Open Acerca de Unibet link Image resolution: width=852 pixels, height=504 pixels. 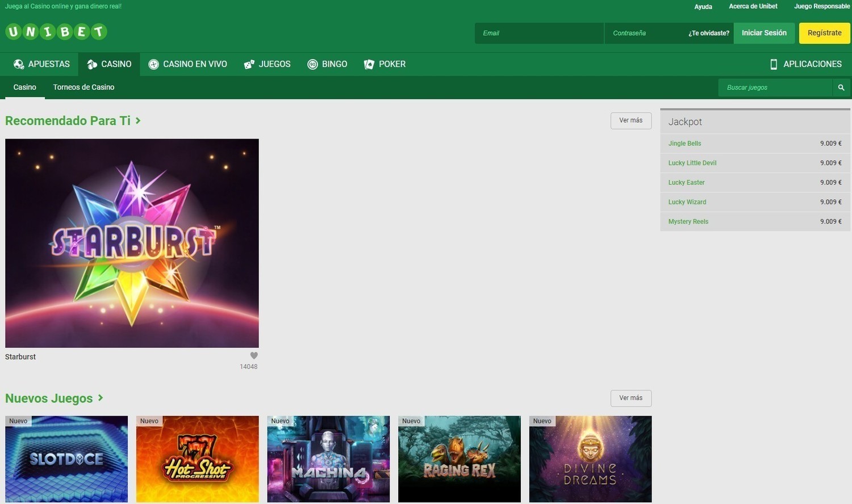pyautogui.click(x=753, y=6)
